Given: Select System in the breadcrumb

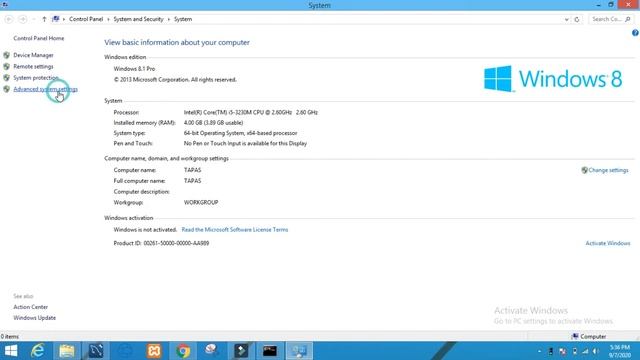Looking at the screenshot, I should point(183,19).
